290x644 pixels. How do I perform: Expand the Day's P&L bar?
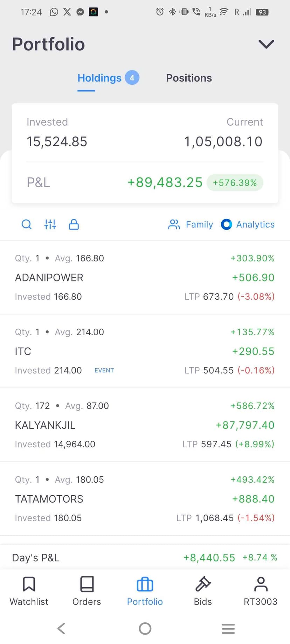click(x=145, y=558)
